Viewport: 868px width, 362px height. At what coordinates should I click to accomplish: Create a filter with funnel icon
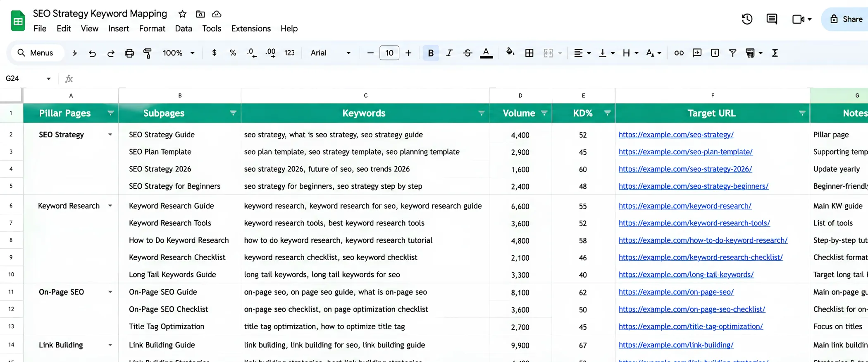732,53
